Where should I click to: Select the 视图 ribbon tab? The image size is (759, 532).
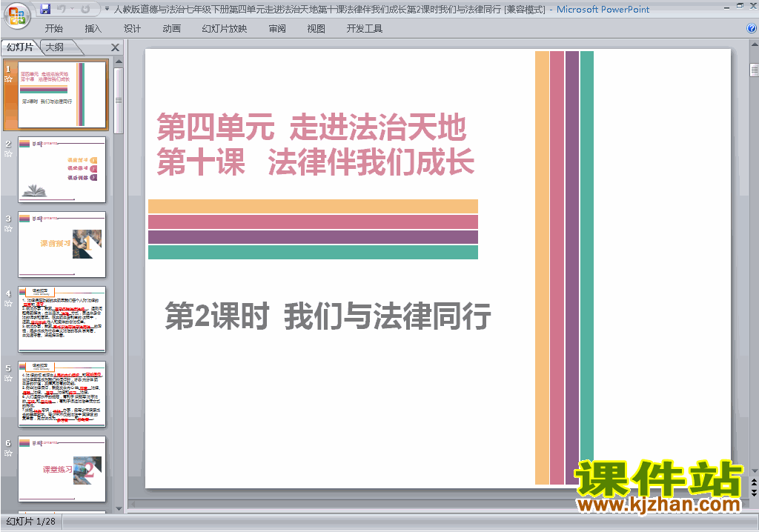pyautogui.click(x=316, y=29)
